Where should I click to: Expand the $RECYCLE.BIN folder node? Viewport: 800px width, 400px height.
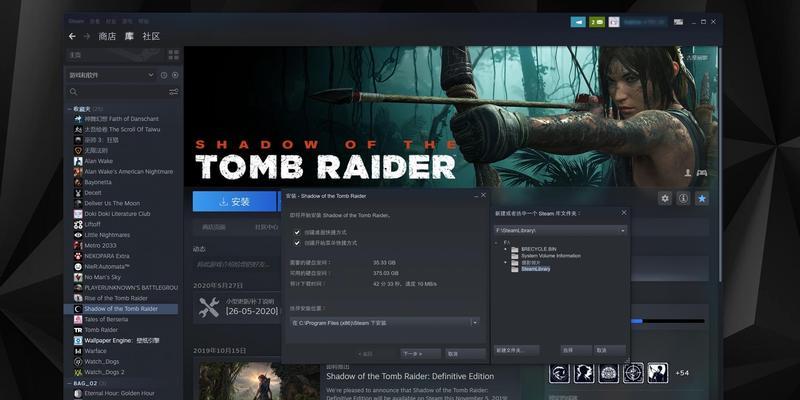(506, 249)
